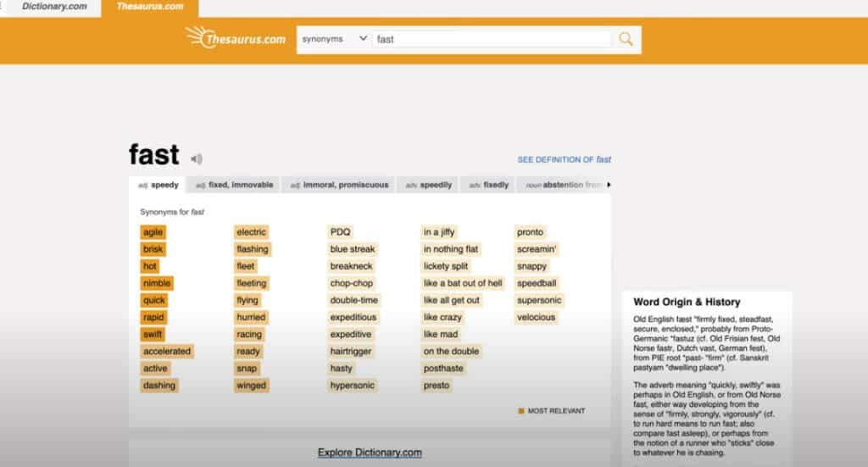Open the synonym agile
Viewport: 868px width, 467px height.
(x=153, y=232)
